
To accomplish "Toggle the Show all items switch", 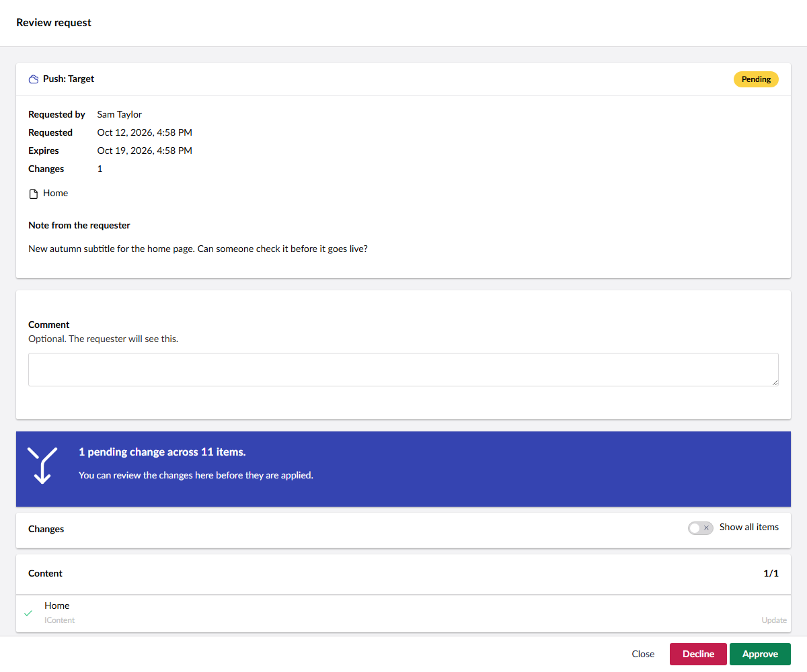I will pos(700,528).
